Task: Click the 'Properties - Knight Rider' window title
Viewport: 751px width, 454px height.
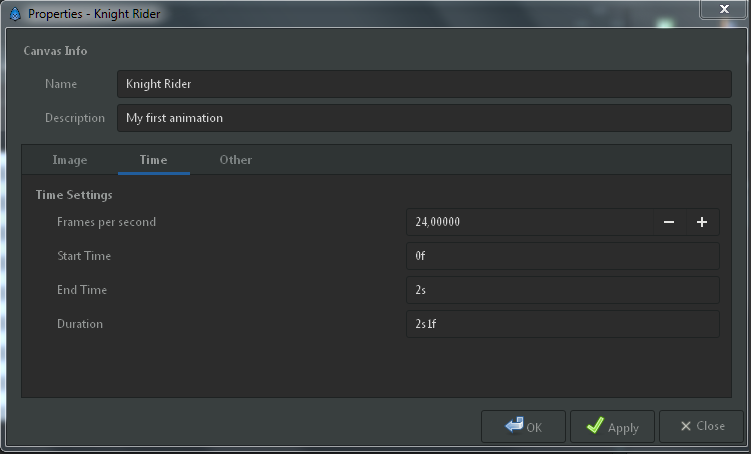Action: (x=94, y=14)
